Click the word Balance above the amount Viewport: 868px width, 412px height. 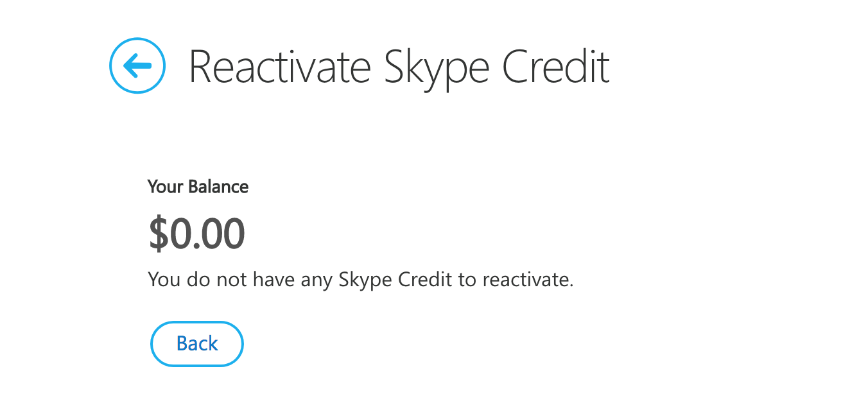218,187
